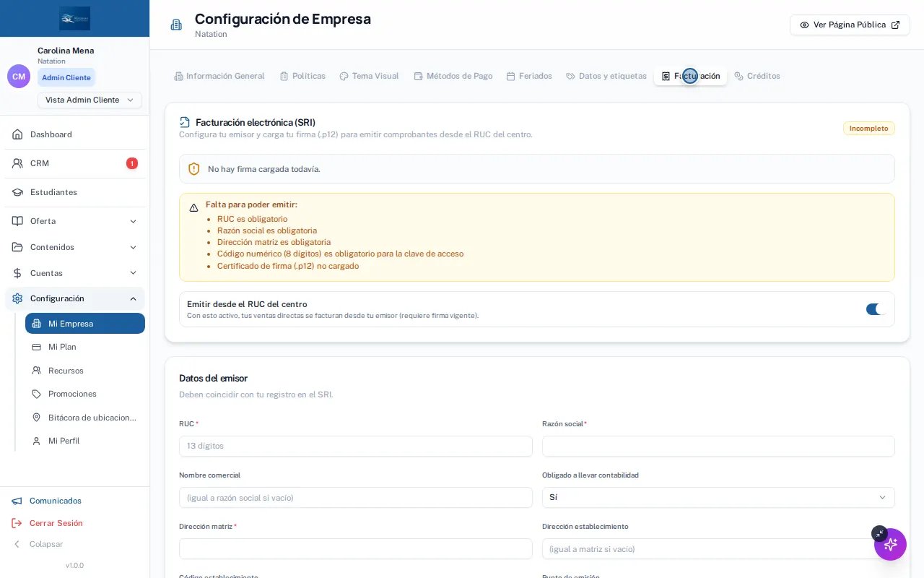Open Recursos menu item
This screenshot has width=924, height=578.
pyautogui.click(x=85, y=371)
